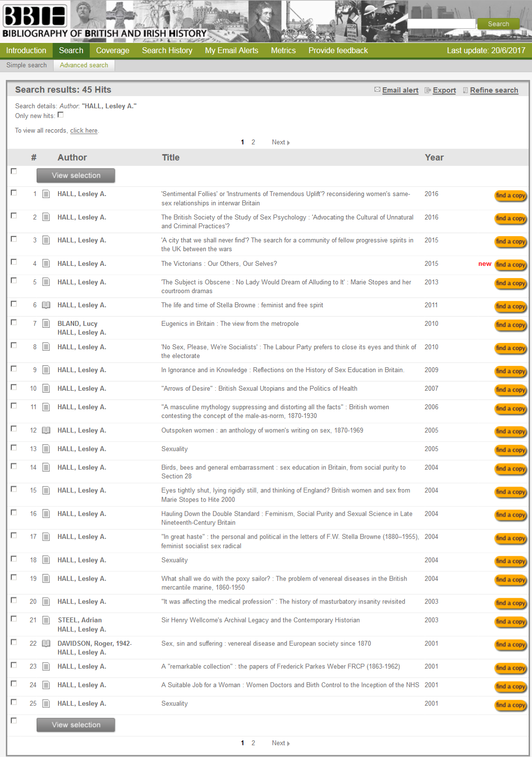The image size is (532, 757).
Task: Open the document icon for record 1
Action: [x=46, y=194]
